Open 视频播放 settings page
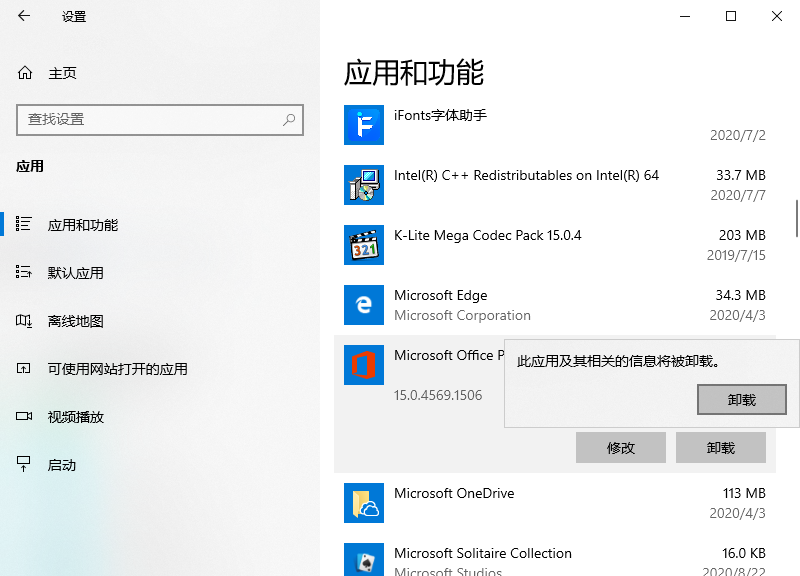 pyautogui.click(x=75, y=417)
